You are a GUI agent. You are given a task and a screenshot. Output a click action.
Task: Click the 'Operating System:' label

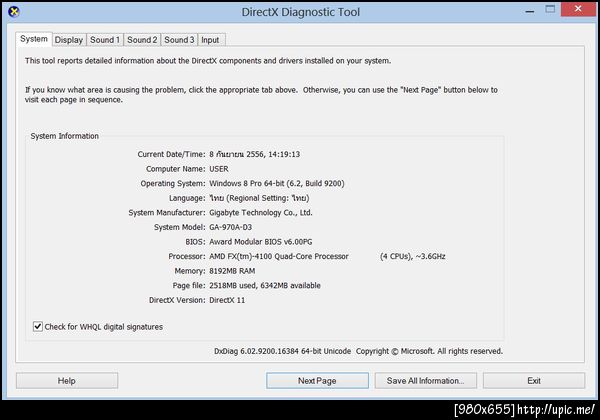pyautogui.click(x=173, y=184)
